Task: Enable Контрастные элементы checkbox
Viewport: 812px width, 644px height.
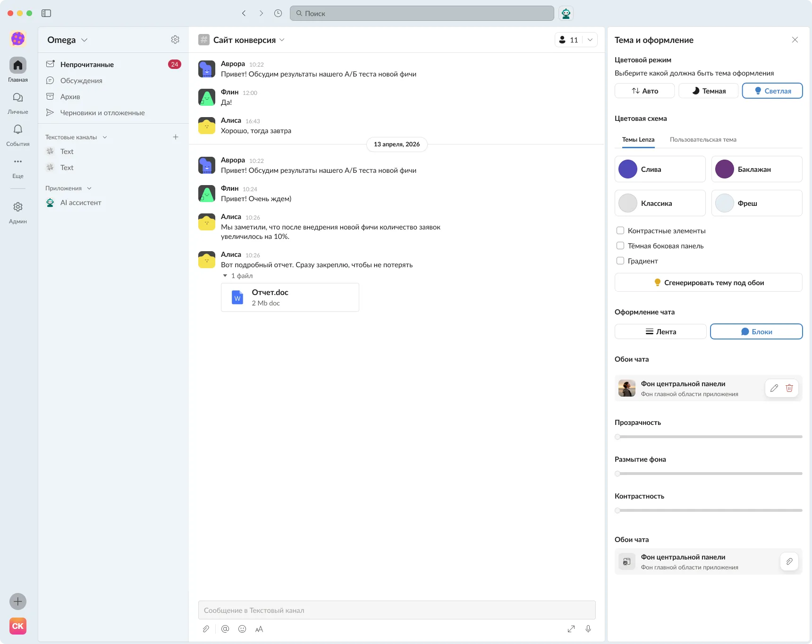Action: tap(620, 230)
